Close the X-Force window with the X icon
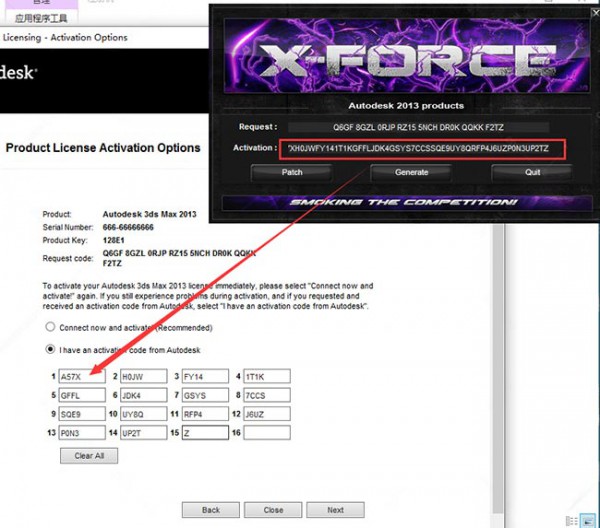Screen dimensions: 600x528 596,13
